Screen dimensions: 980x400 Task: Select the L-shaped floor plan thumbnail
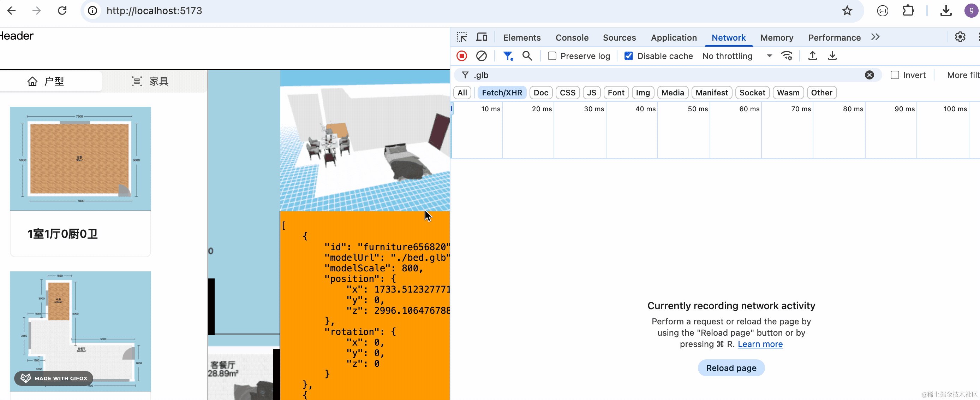click(80, 331)
